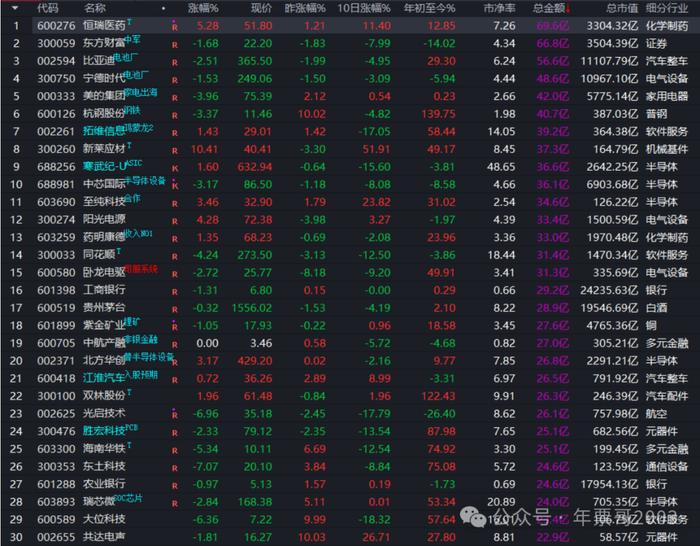Click the R margin icon in 比亚迪 row

pyautogui.click(x=175, y=63)
